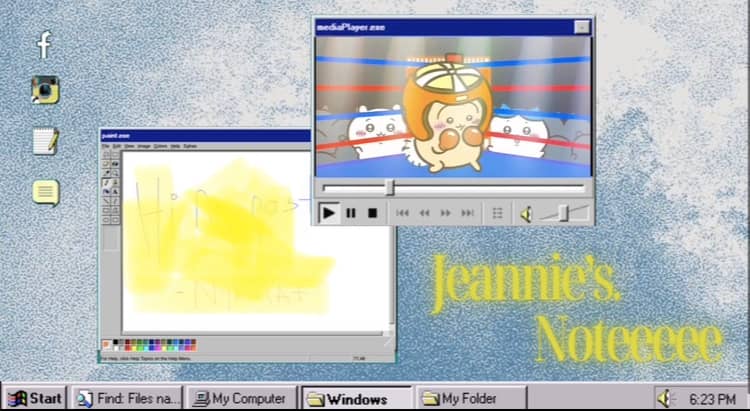Click the media player seek bar thumb

pos(390,188)
